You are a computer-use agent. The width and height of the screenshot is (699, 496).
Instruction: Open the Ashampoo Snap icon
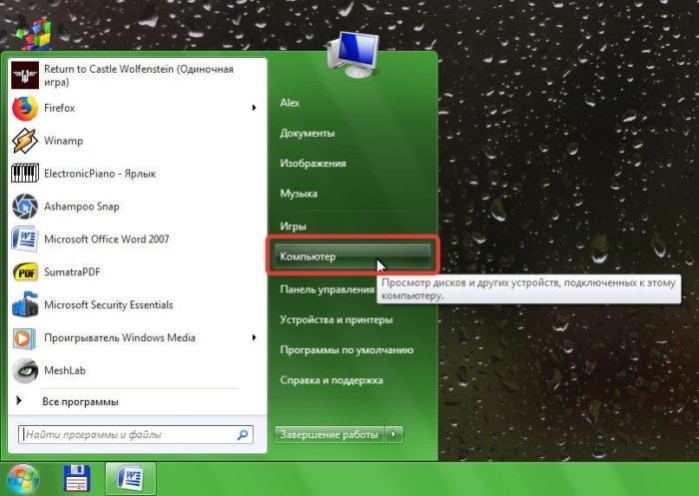(25, 206)
